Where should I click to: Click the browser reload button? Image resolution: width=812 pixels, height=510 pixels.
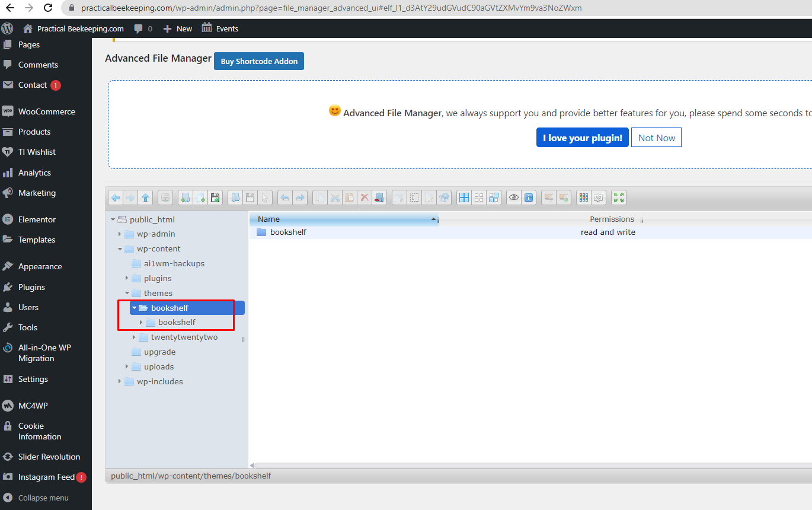point(48,8)
